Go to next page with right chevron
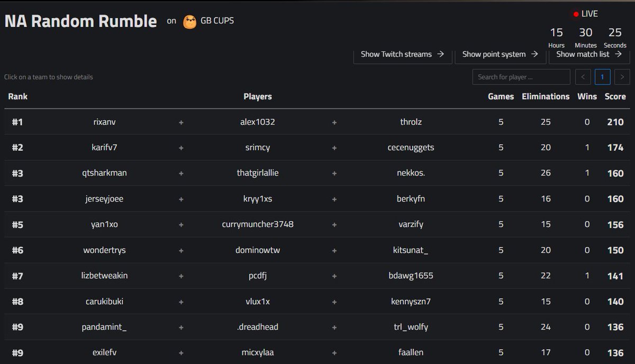 622,77
